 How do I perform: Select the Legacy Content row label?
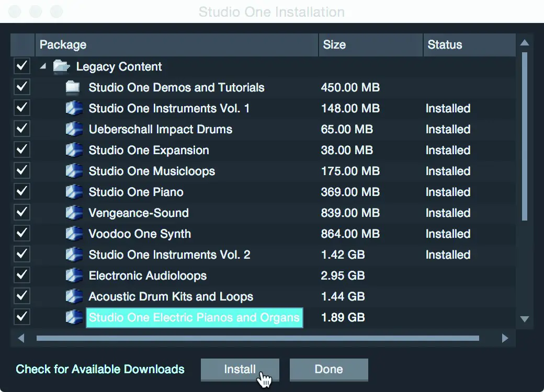point(119,66)
